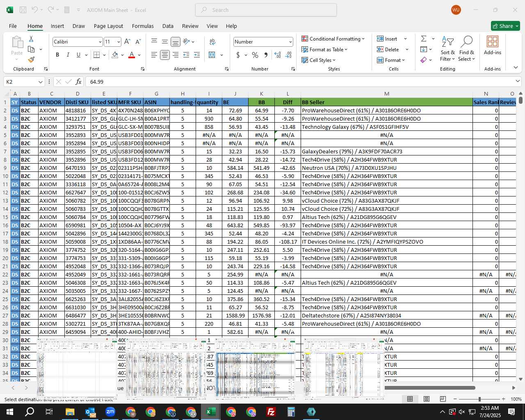The width and height of the screenshot is (525, 420).
Task: Toggle Middle Align
Action: point(165,41)
